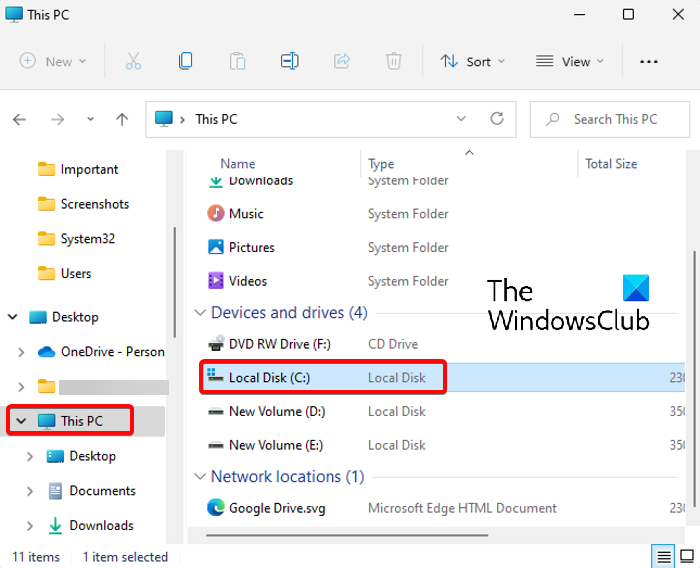Screen dimensions: 700x568
Task: Click the vertical scrollbar of file list
Action: (694, 379)
